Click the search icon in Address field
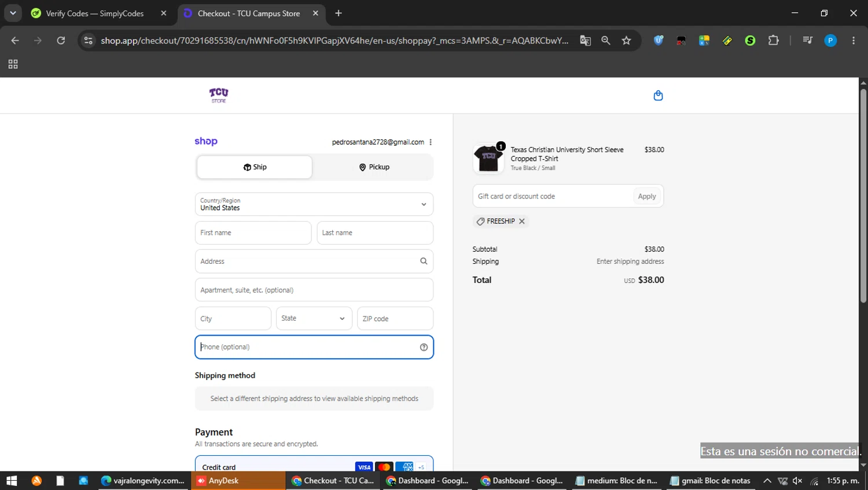Screen dimensions: 868x490 click(x=424, y=261)
